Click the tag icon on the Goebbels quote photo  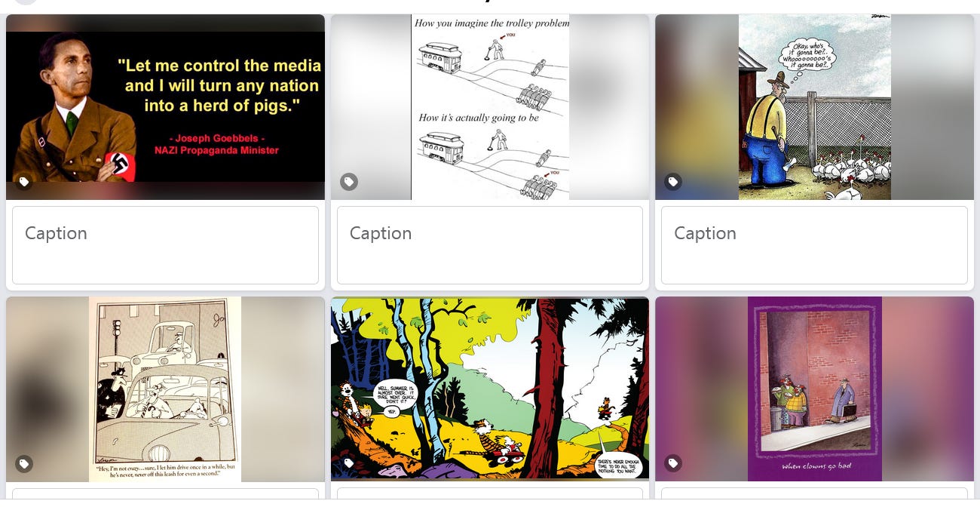coord(24,182)
